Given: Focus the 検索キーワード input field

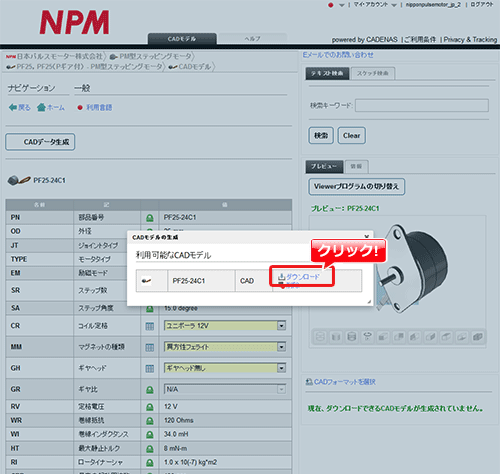Looking at the screenshot, I should (422, 105).
